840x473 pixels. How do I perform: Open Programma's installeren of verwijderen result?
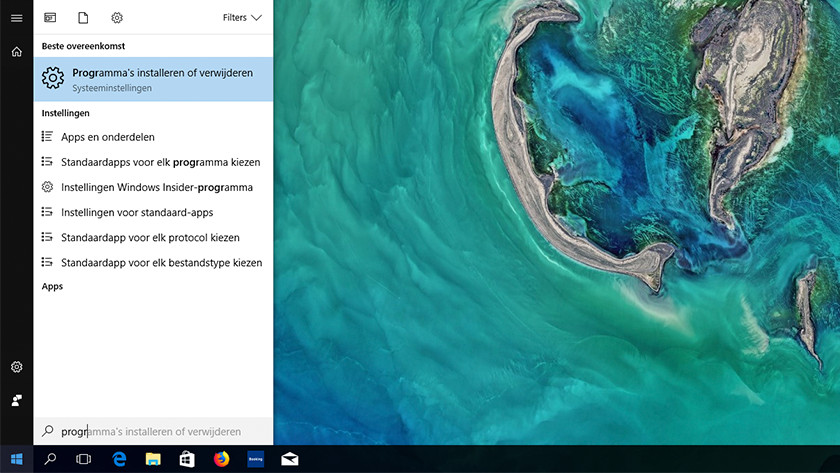(153, 79)
